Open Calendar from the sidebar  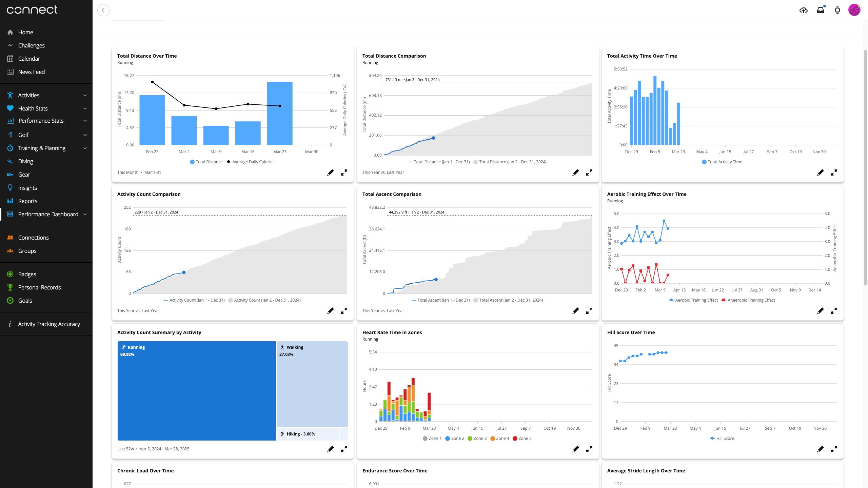[x=29, y=58]
